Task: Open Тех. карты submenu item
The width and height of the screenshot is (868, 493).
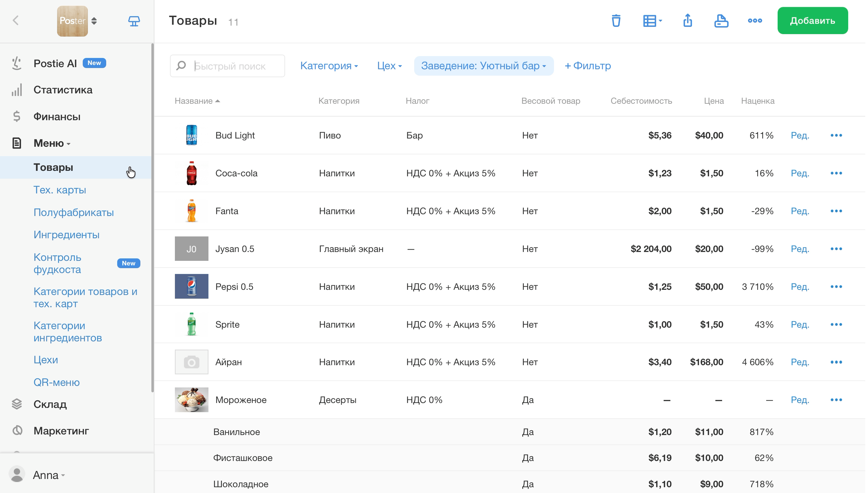Action: (x=60, y=190)
